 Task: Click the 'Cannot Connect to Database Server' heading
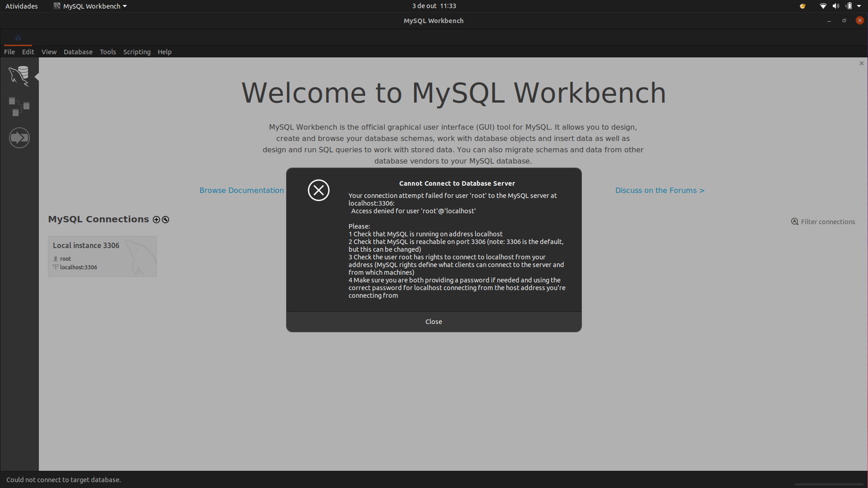tap(457, 183)
